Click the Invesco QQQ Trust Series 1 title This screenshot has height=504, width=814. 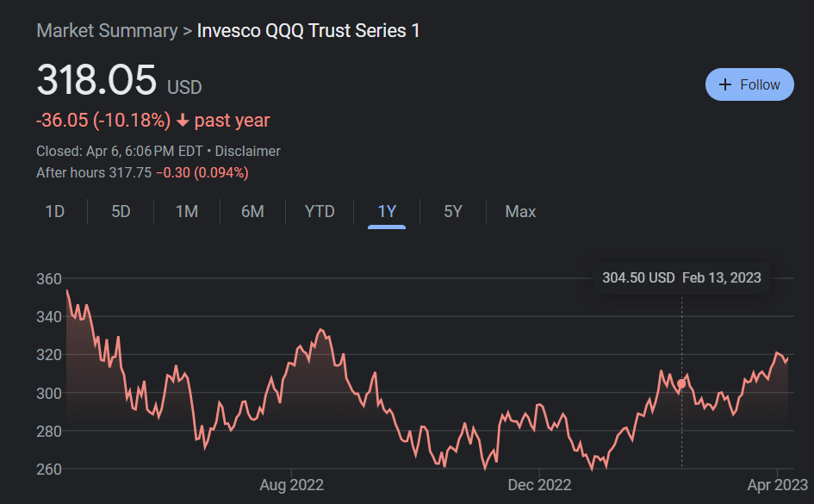309,31
